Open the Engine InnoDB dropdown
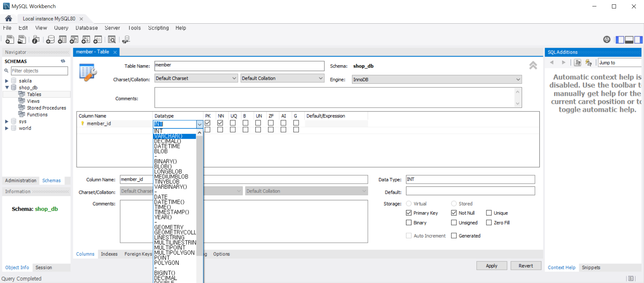The image size is (644, 283). 437,79
